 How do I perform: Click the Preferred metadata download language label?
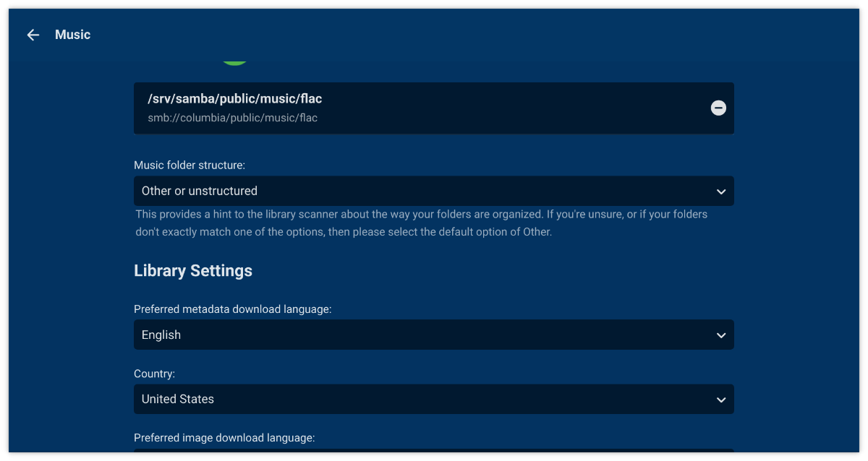coord(232,309)
